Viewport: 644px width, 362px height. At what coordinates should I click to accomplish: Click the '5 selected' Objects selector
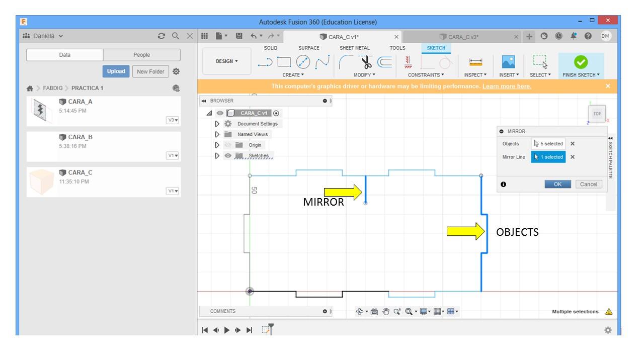click(x=548, y=144)
